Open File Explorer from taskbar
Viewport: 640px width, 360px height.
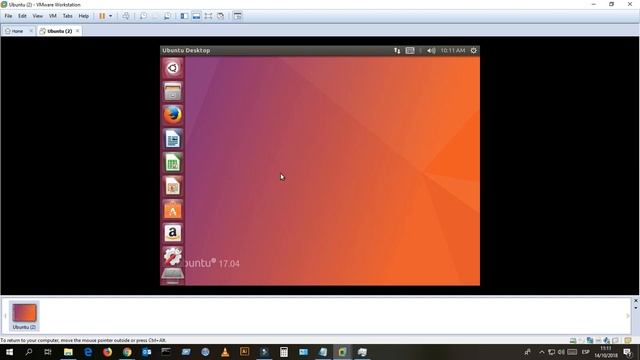point(68,352)
